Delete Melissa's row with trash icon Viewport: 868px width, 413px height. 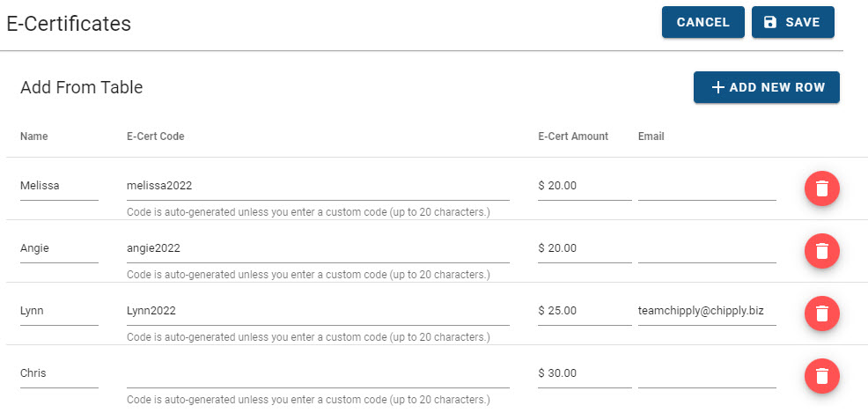(822, 188)
